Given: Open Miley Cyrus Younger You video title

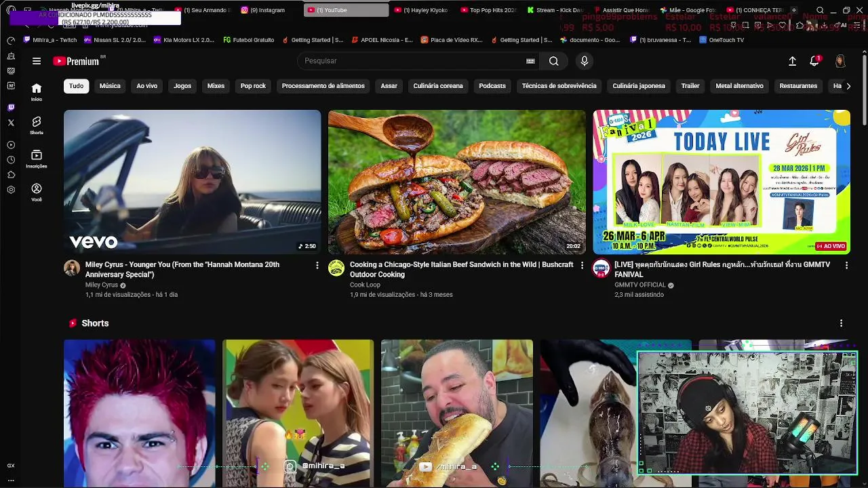Looking at the screenshot, I should coord(182,270).
